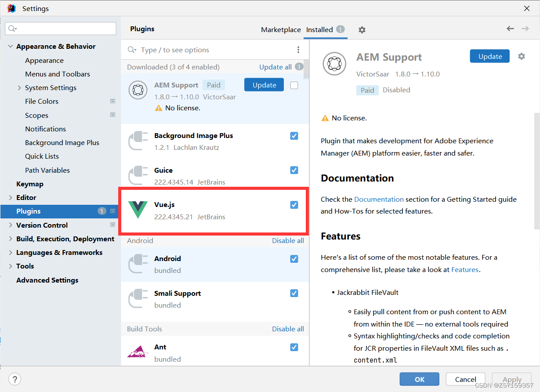Click the Help question mark icon
The width and height of the screenshot is (540, 392).
coord(14,379)
